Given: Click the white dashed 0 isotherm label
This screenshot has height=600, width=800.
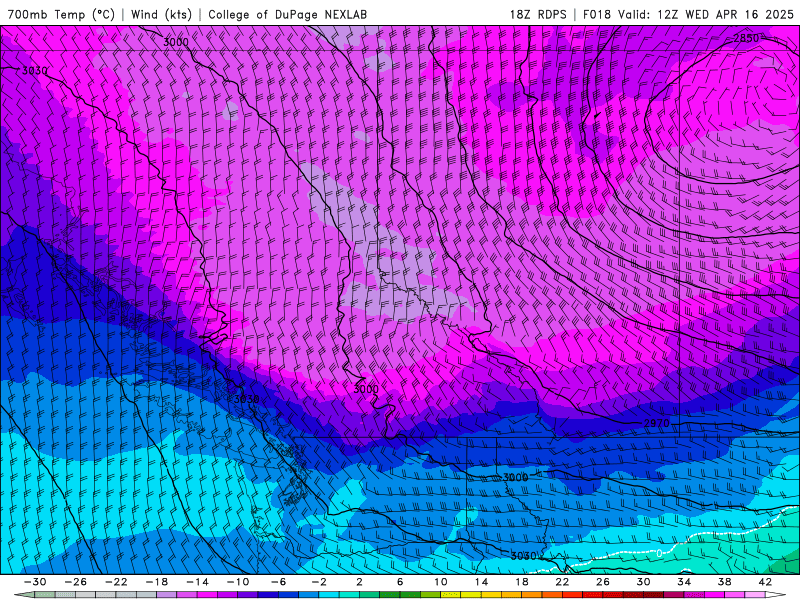Looking at the screenshot, I should (x=659, y=553).
